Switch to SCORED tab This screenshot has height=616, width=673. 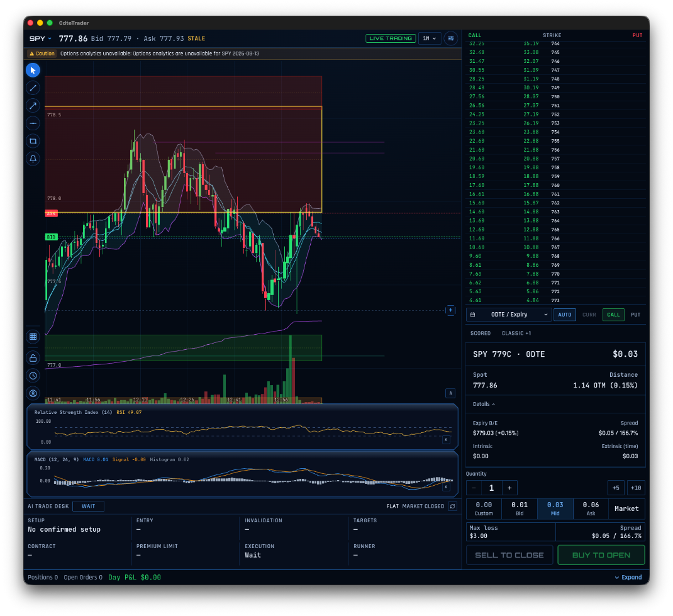(481, 333)
